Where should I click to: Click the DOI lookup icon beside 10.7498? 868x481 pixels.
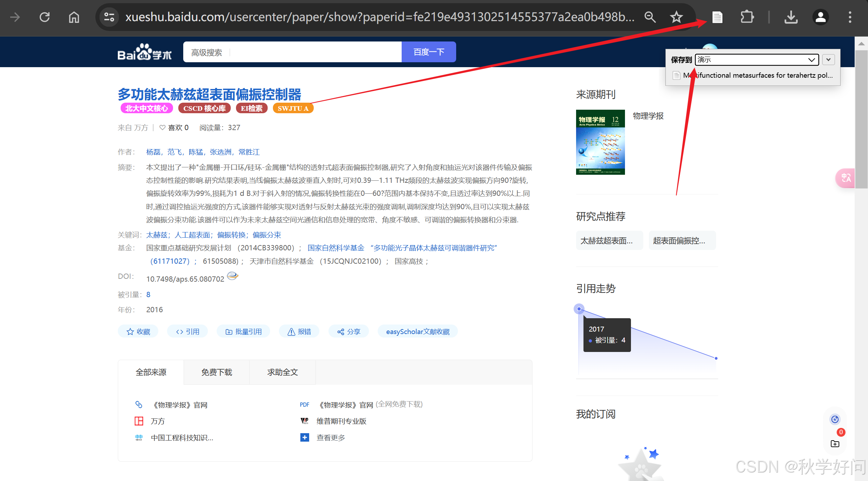232,276
